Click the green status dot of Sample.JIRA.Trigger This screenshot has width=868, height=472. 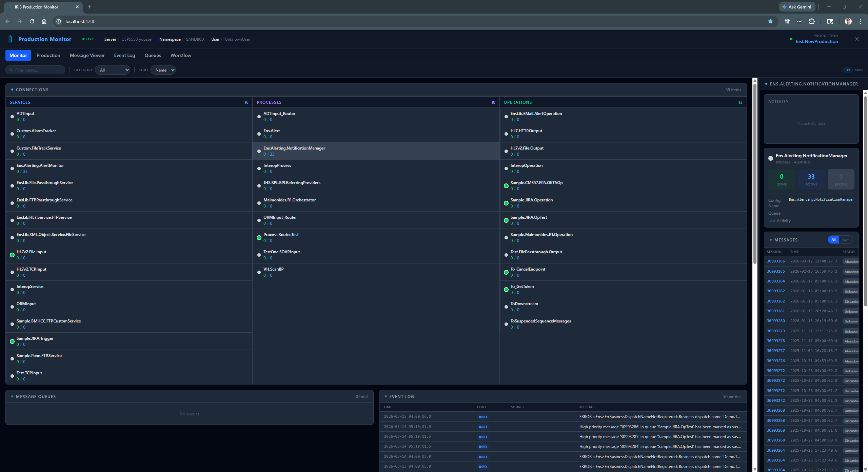(x=12, y=341)
